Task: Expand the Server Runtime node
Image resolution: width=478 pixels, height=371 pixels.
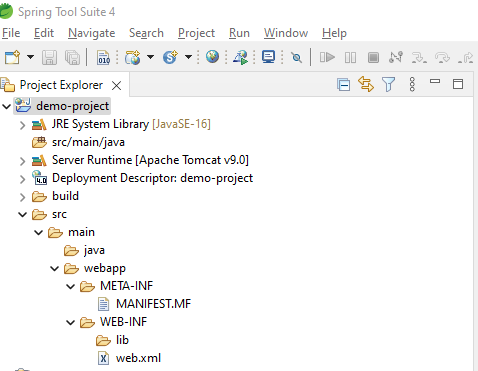Action: click(x=22, y=161)
